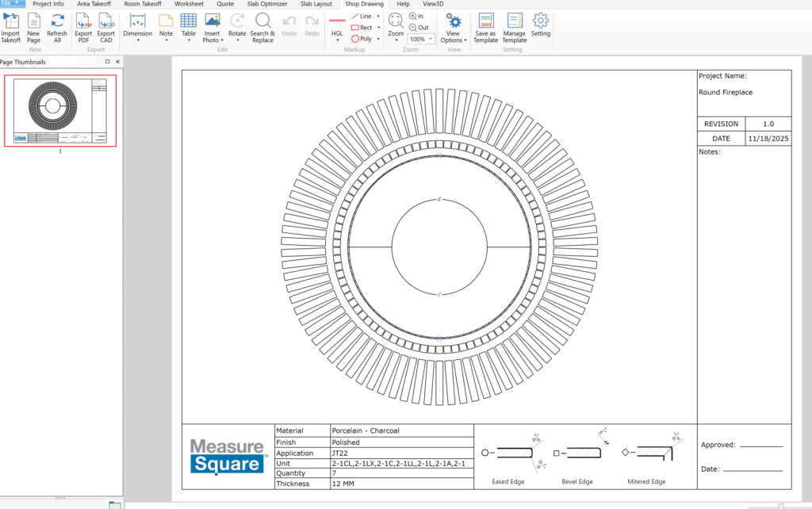
Task: Switch to the Slab Optimizer tab
Action: pyautogui.click(x=267, y=4)
